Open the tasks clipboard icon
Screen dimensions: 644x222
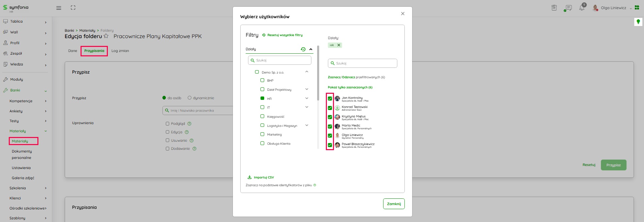554,8
